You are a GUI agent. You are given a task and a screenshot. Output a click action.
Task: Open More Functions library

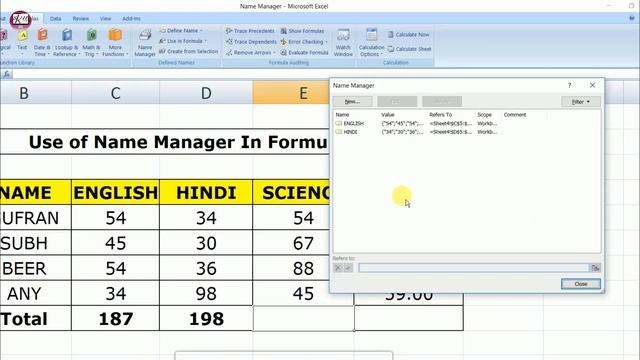coord(115,42)
